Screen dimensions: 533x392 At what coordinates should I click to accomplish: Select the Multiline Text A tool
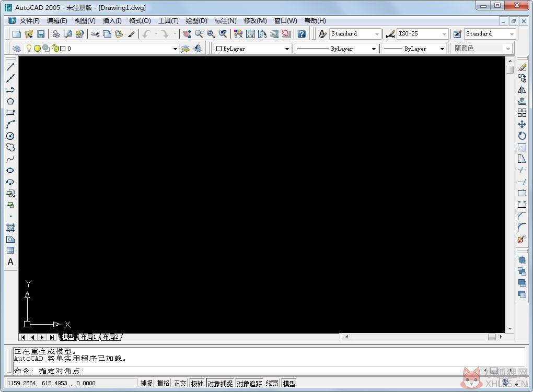pos(10,262)
